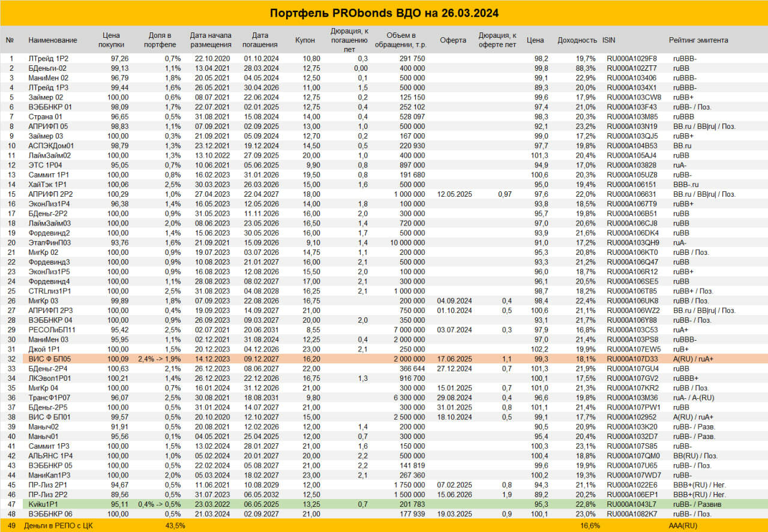Select the 'Цена покупки' column header
This screenshot has width=768, height=532.
111,40
